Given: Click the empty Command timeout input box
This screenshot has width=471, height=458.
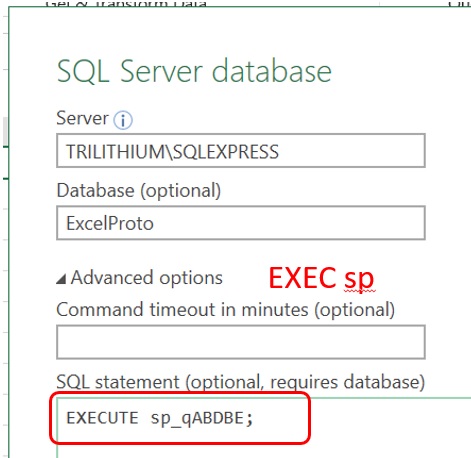Looking at the screenshot, I should click(x=241, y=342).
